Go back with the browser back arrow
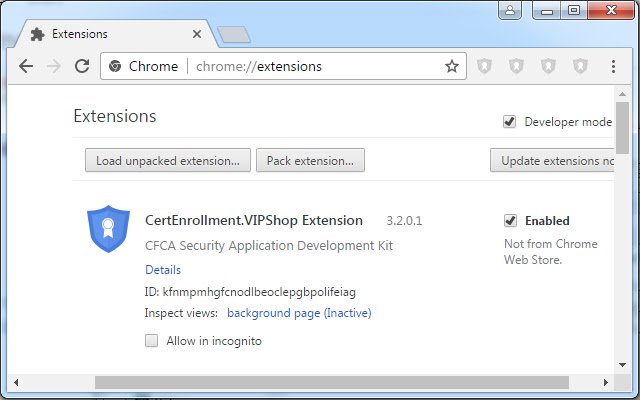640x400 pixels. pyautogui.click(x=26, y=66)
